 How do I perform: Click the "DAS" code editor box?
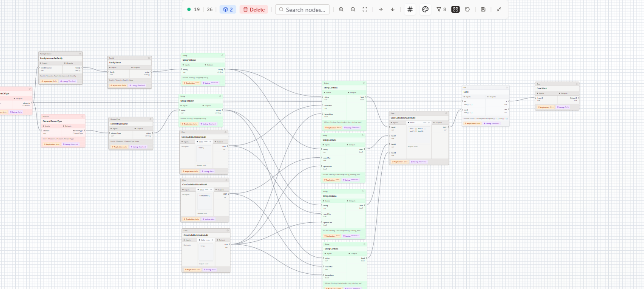(204, 154)
